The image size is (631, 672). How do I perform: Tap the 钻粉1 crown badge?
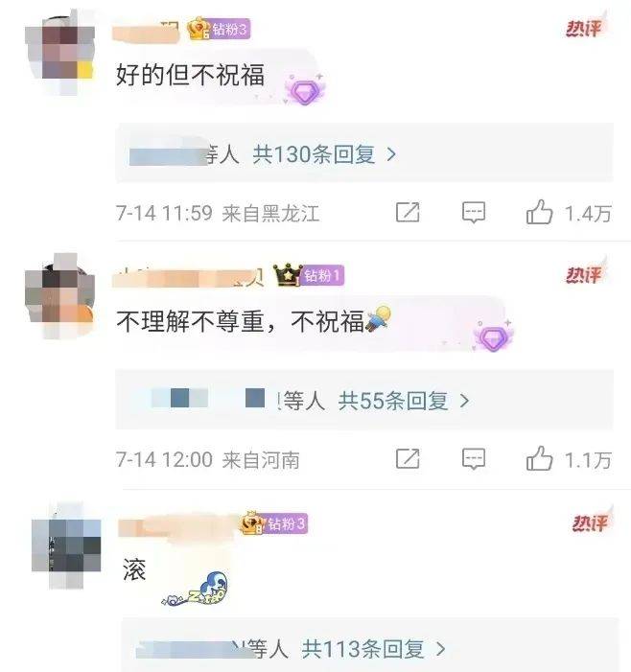309,275
